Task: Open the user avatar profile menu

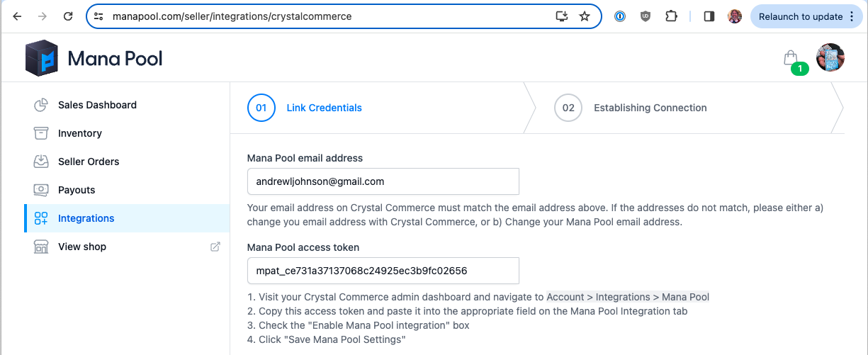Action: [x=830, y=58]
